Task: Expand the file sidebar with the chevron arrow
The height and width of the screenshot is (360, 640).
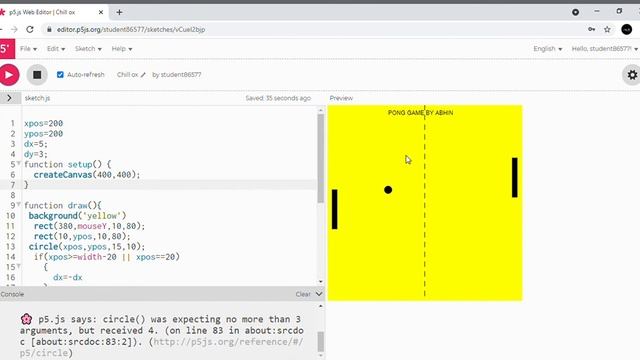Action: (9, 98)
